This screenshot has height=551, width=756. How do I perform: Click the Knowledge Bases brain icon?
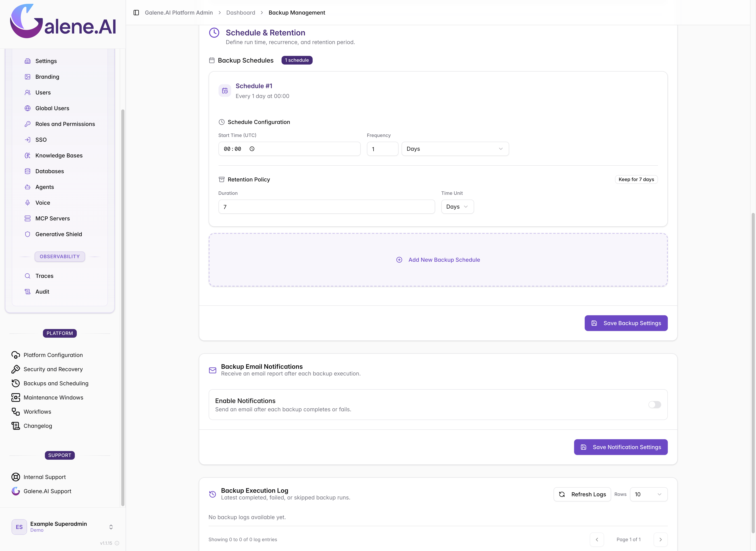click(x=28, y=155)
